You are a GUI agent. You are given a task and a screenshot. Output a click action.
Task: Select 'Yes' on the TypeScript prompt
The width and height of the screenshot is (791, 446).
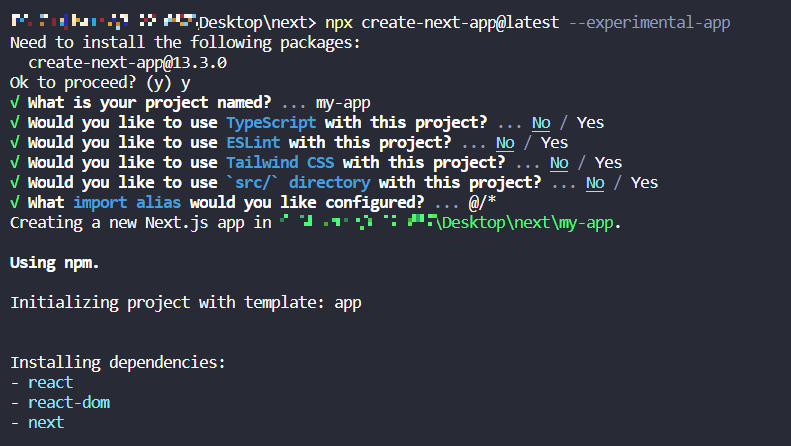point(590,123)
